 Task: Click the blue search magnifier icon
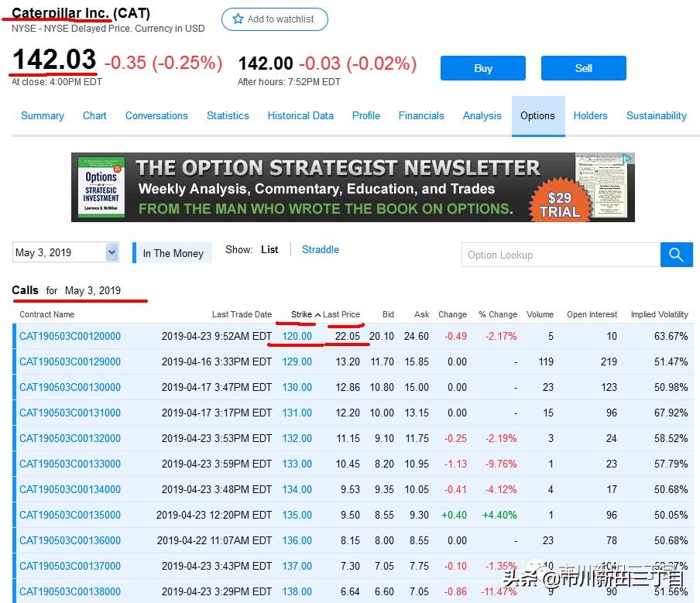(677, 255)
